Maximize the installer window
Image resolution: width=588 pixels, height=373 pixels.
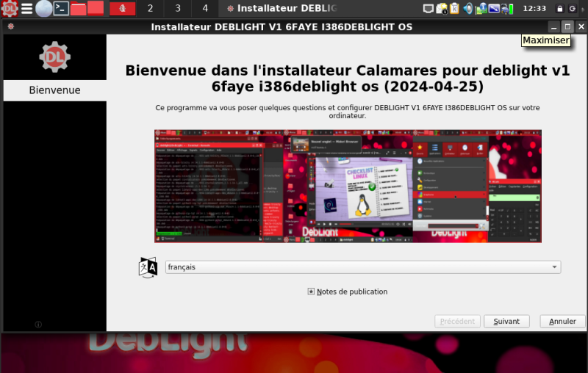coord(567,27)
